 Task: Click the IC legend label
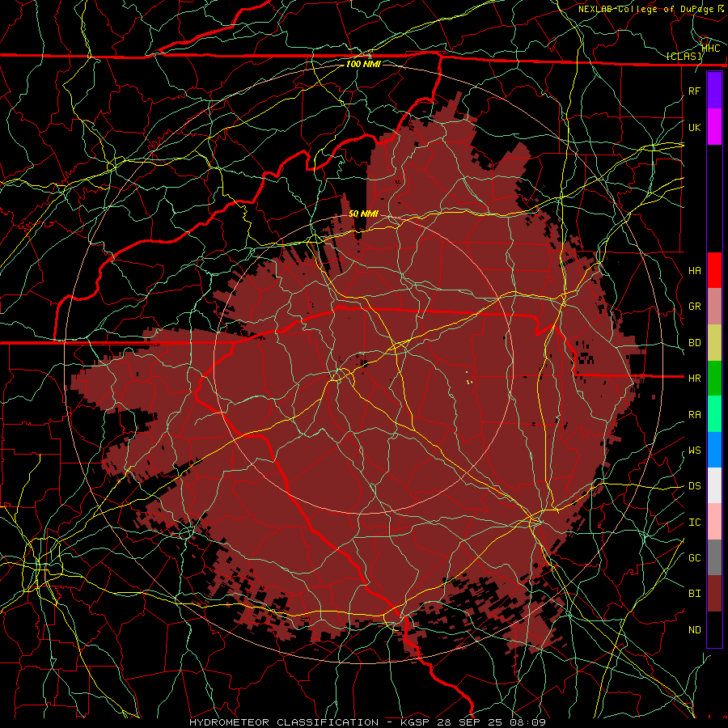click(x=694, y=522)
